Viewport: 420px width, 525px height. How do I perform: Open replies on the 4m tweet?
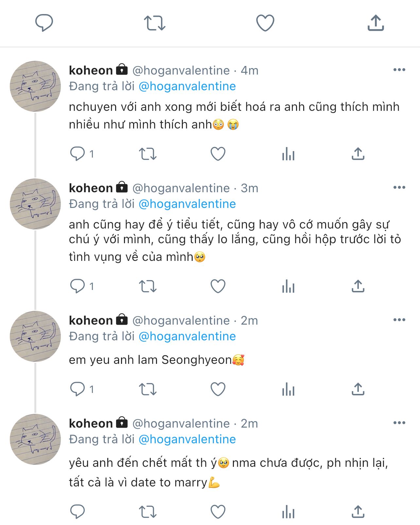(78, 154)
